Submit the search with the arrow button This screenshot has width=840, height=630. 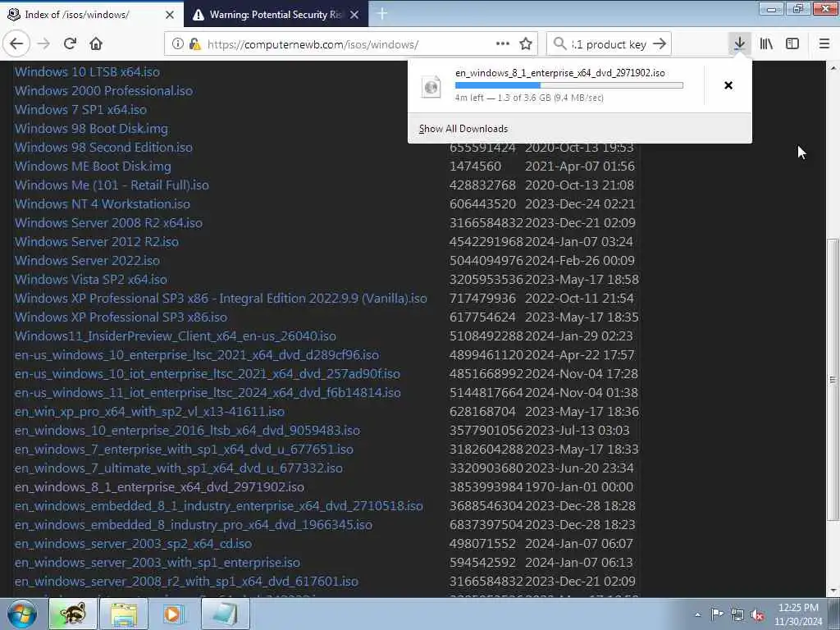point(660,44)
